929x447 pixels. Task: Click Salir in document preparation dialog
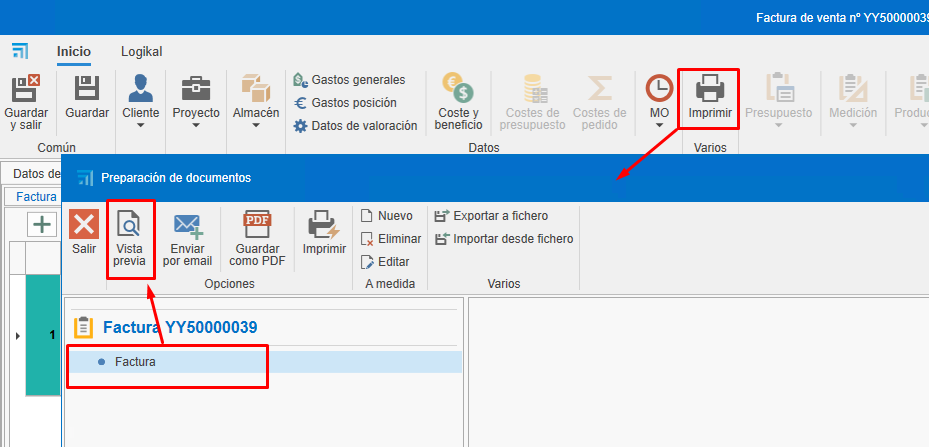[x=84, y=233]
